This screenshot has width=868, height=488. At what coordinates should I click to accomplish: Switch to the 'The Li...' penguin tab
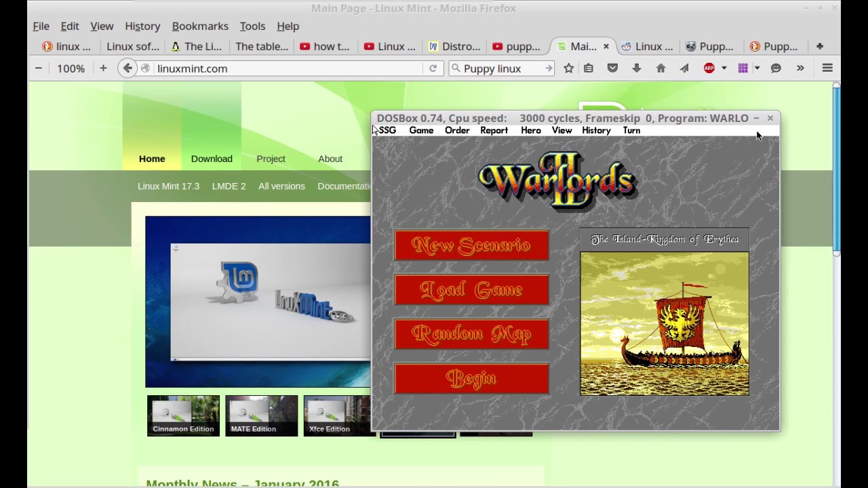(197, 46)
